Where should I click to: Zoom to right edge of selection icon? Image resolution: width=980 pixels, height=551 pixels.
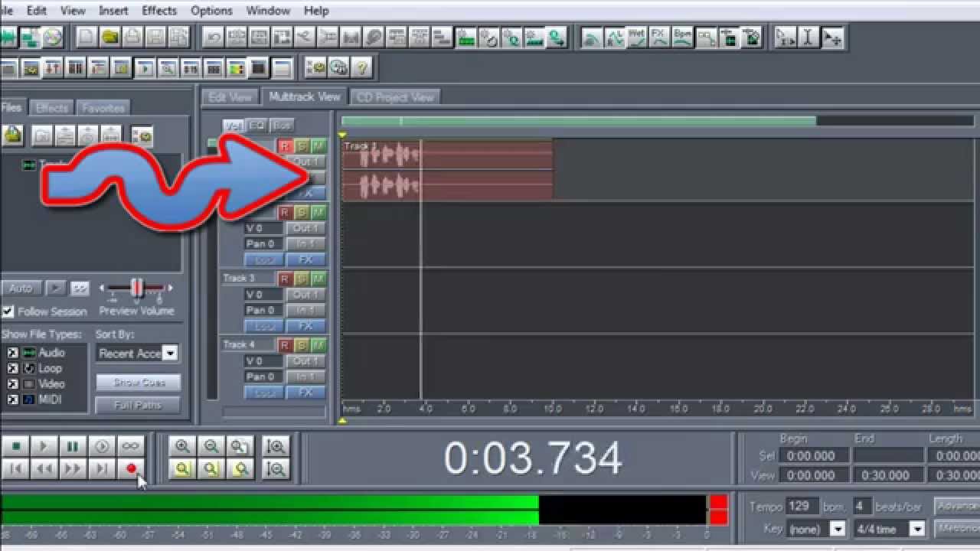(x=240, y=469)
